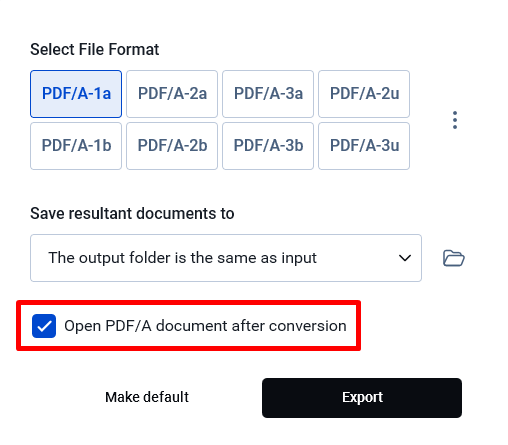This screenshot has height=445, width=508.
Task: Click Make default
Action: click(147, 397)
